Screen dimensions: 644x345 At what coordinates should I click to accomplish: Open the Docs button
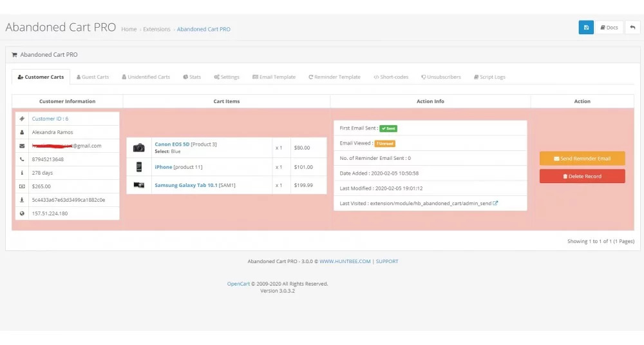[609, 28]
